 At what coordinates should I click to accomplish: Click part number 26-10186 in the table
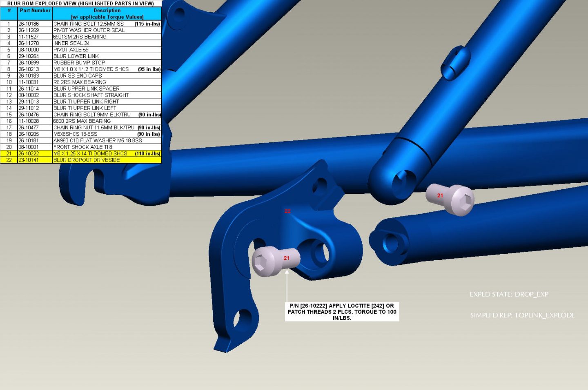point(29,24)
